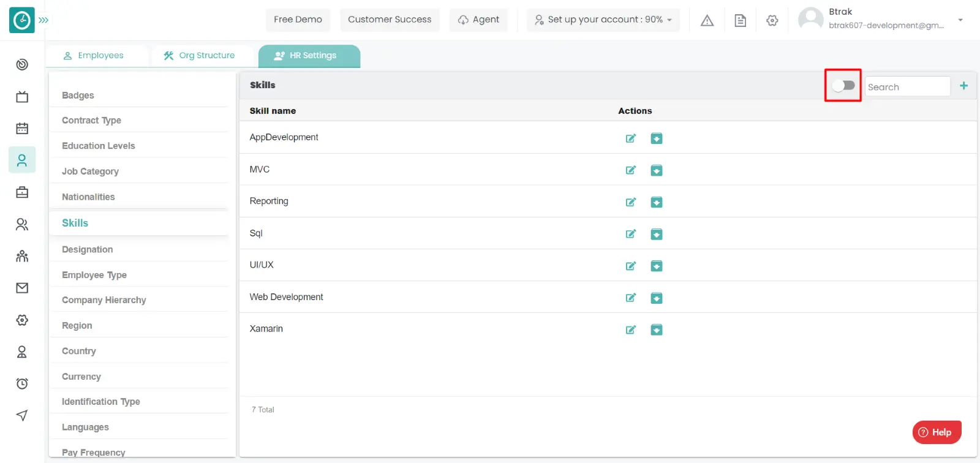
Task: Click the Search skills input field
Action: coord(907,86)
